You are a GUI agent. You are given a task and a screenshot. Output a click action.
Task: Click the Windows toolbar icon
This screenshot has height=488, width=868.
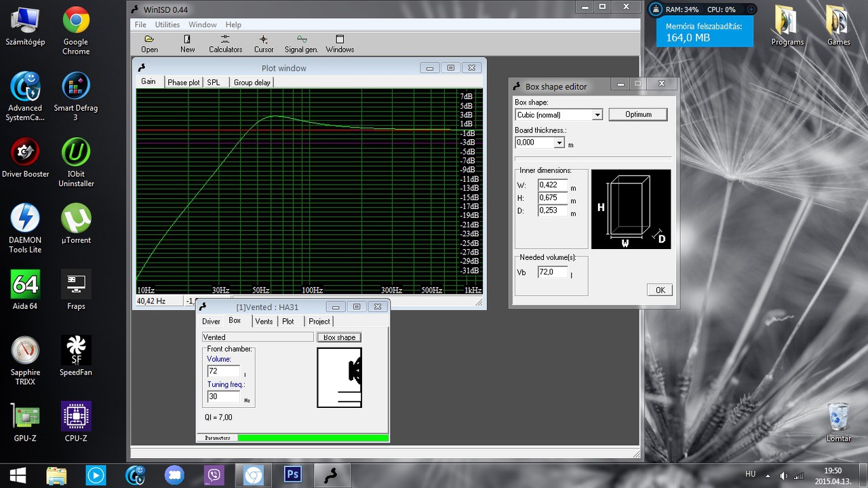click(340, 43)
